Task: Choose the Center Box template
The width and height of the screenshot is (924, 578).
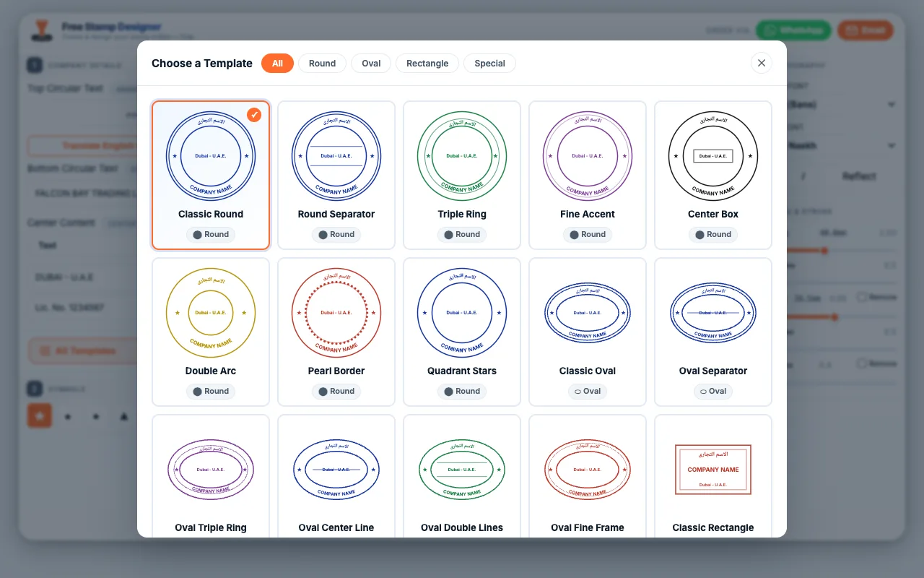Action: (713, 175)
